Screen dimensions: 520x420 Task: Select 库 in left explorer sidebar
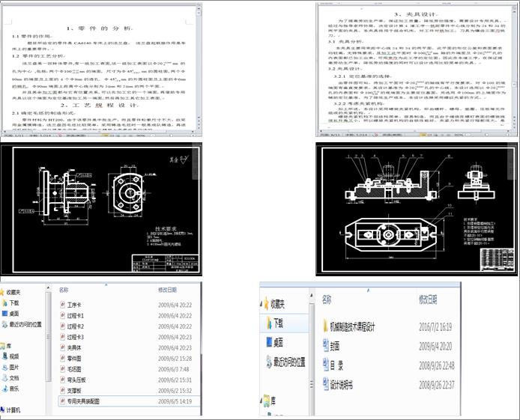[x=6, y=346]
